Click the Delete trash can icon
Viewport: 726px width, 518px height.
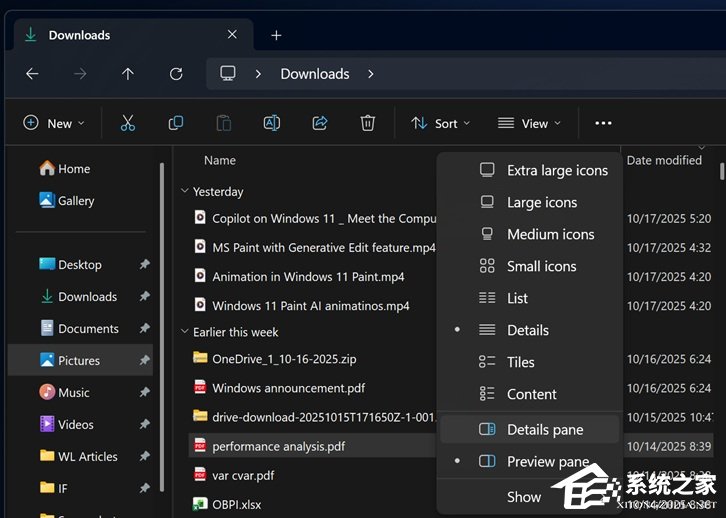point(368,123)
